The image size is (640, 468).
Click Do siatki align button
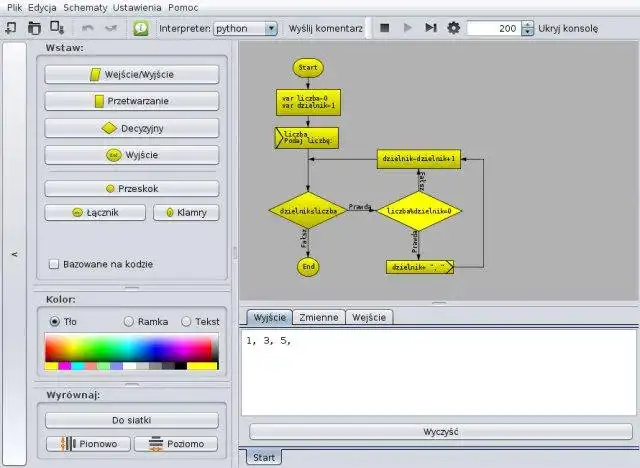pos(131,420)
